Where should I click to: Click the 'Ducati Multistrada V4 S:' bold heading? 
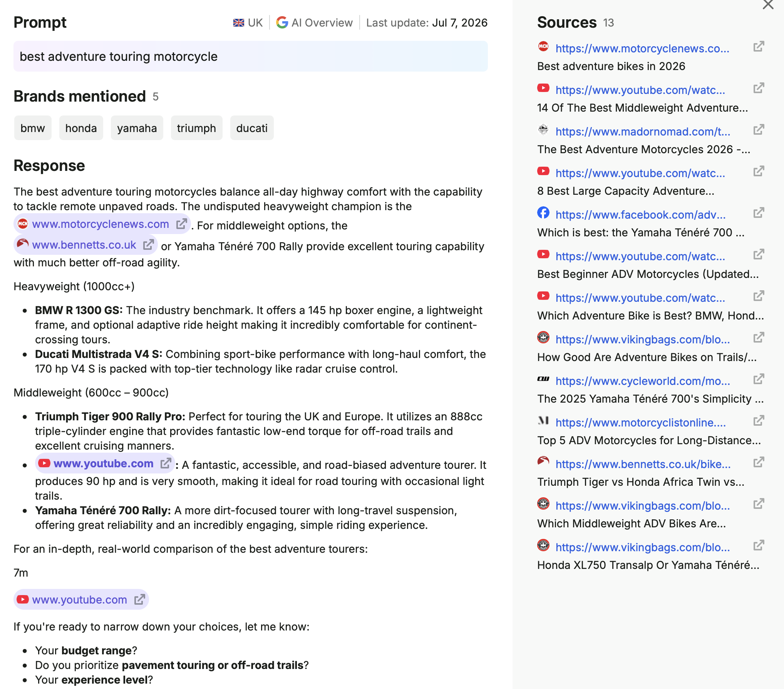click(x=99, y=354)
